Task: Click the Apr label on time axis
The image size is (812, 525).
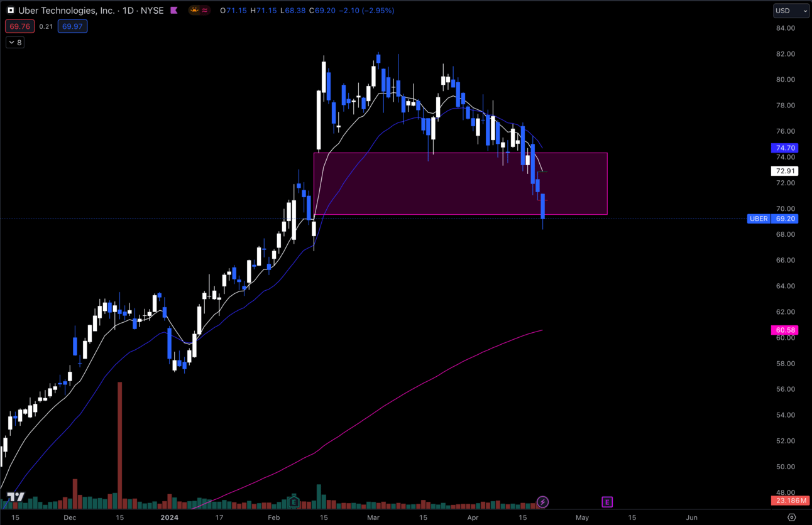Action: coord(473,517)
